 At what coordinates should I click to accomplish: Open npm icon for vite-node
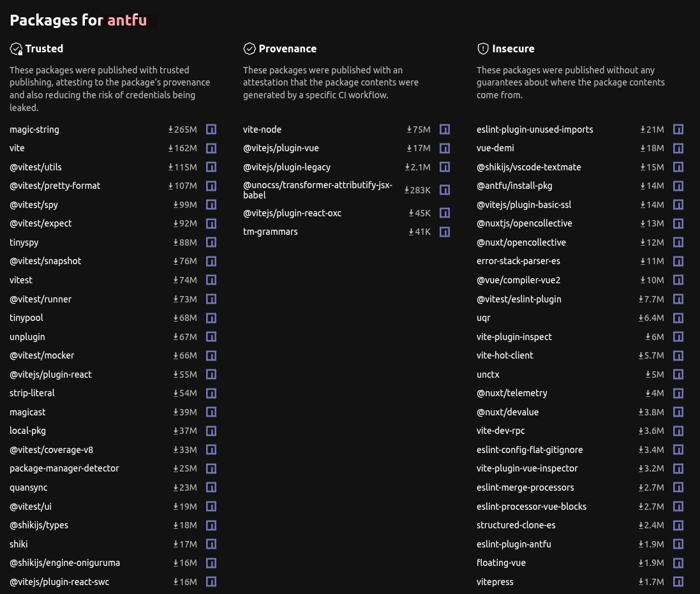coord(445,130)
